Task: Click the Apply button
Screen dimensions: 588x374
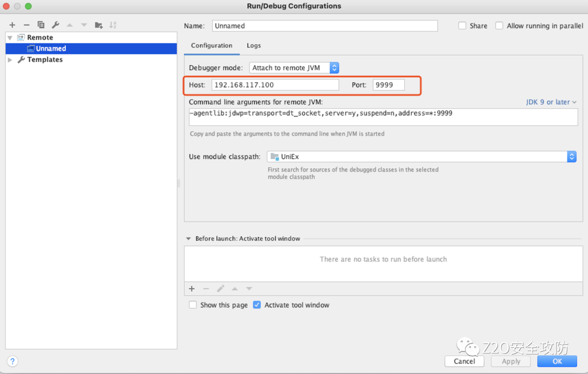Action: click(511, 361)
